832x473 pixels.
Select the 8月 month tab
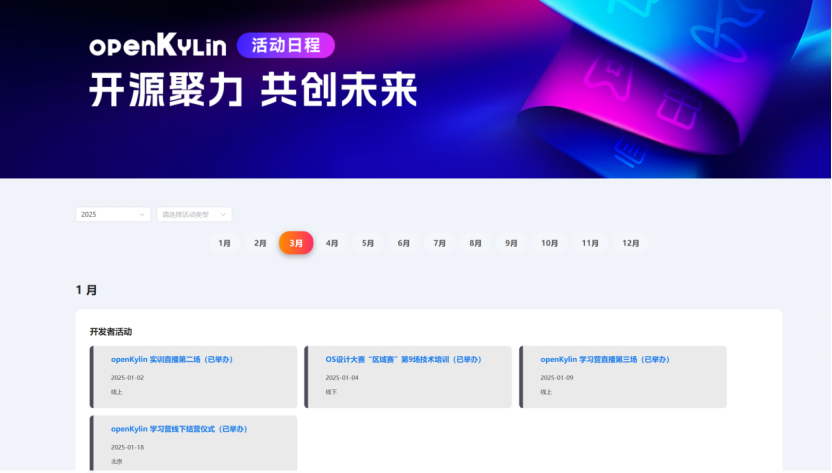475,243
